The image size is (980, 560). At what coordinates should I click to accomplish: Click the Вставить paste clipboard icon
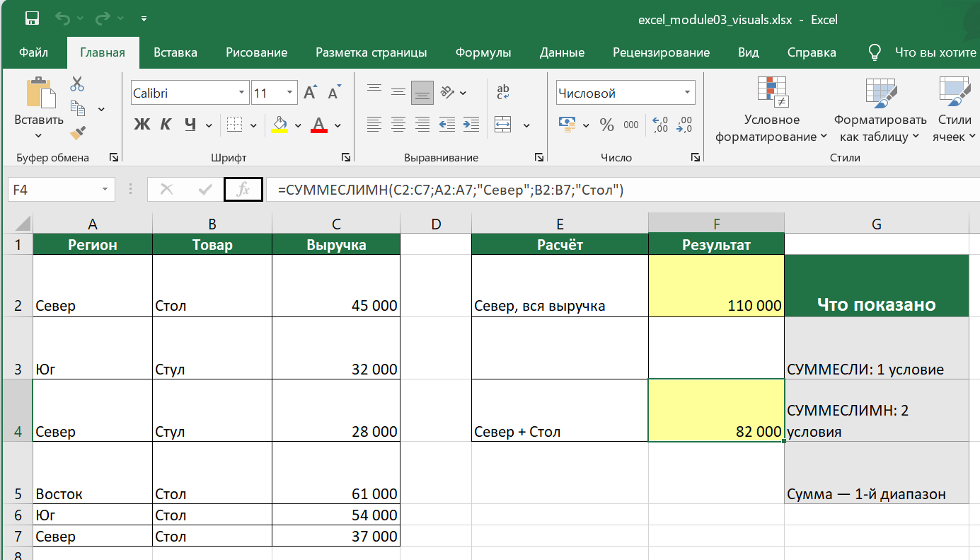pyautogui.click(x=39, y=93)
